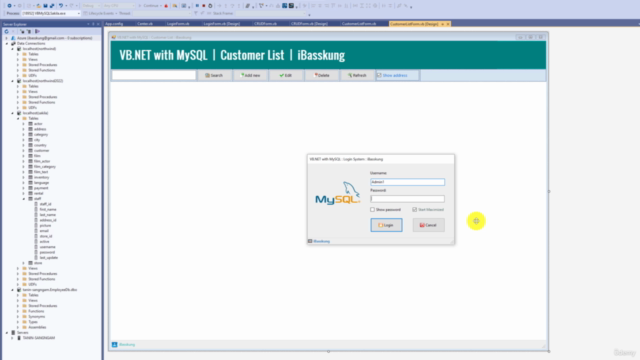This screenshot has width=640, height=360.
Task: Click the Username input field
Action: pyautogui.click(x=407, y=182)
